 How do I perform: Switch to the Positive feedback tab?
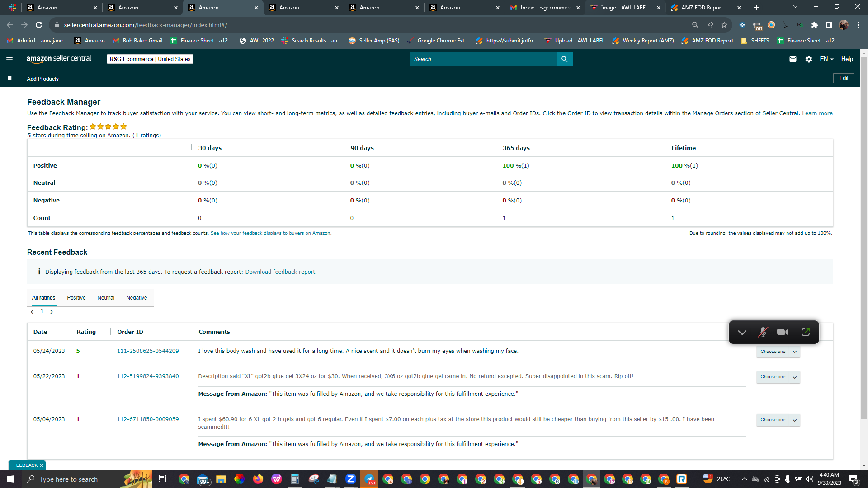pyautogui.click(x=76, y=298)
